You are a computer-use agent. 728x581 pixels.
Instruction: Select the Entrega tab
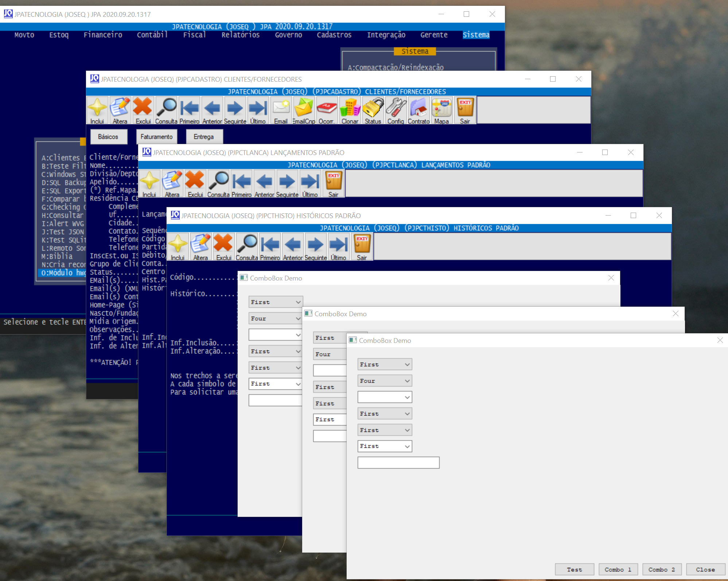pos(203,137)
